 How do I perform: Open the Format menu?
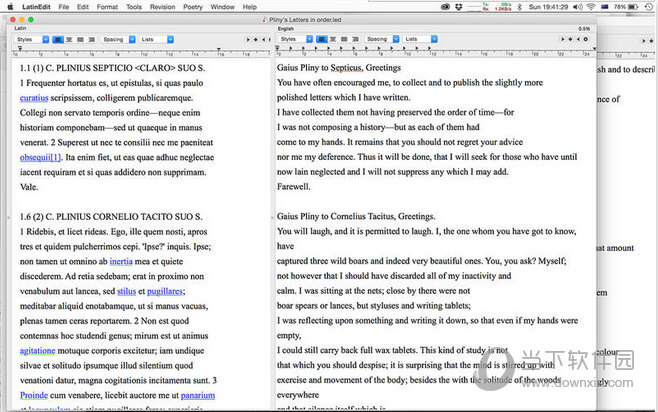pos(107,7)
